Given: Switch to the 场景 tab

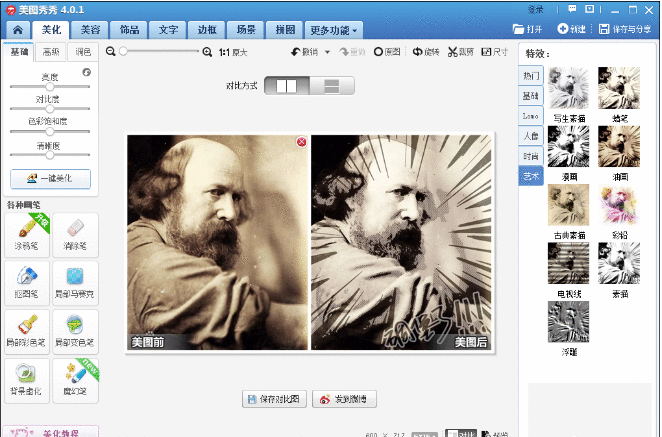Looking at the screenshot, I should tap(245, 30).
